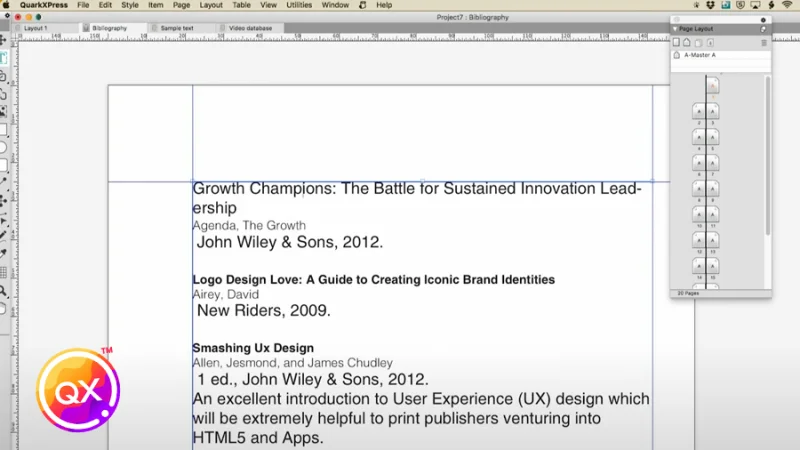Switch to the Layout 1 tab
The width and height of the screenshot is (800, 450).
(36, 28)
